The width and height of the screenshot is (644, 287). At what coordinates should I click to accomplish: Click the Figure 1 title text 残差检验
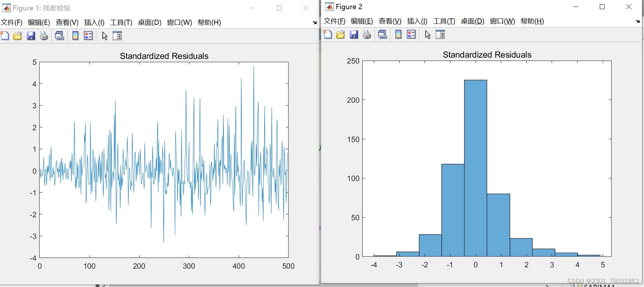click(57, 8)
